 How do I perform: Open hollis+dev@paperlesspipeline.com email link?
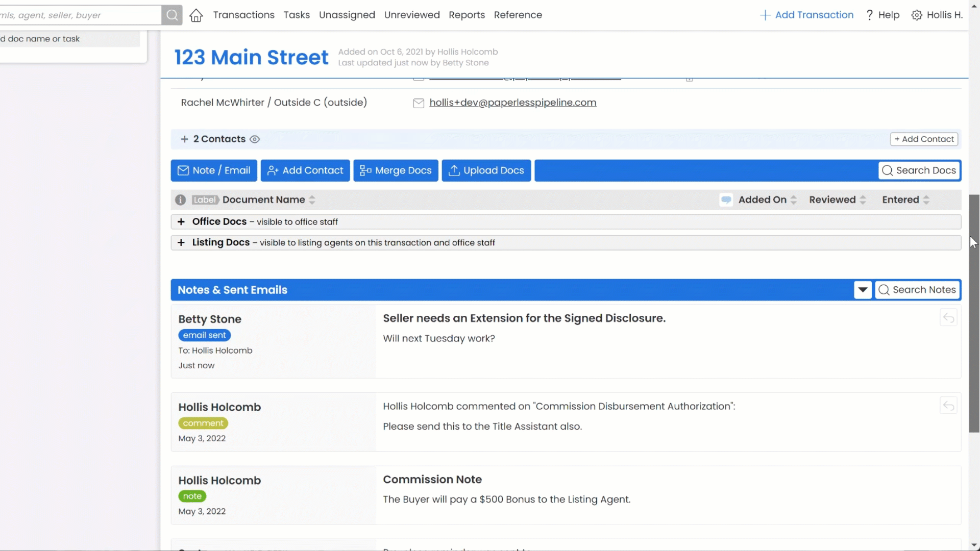(x=512, y=103)
